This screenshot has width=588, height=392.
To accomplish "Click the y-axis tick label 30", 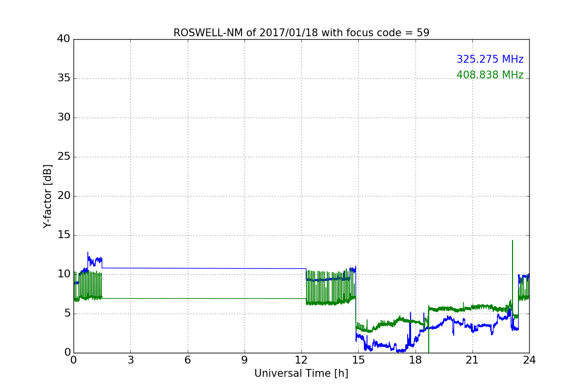I will [x=64, y=118].
